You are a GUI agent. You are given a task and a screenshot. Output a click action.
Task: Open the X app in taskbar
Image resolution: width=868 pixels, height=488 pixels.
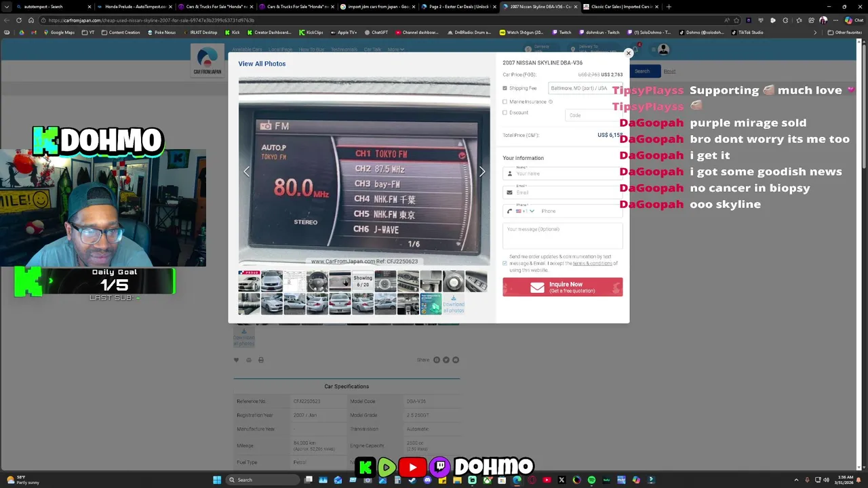(x=561, y=480)
